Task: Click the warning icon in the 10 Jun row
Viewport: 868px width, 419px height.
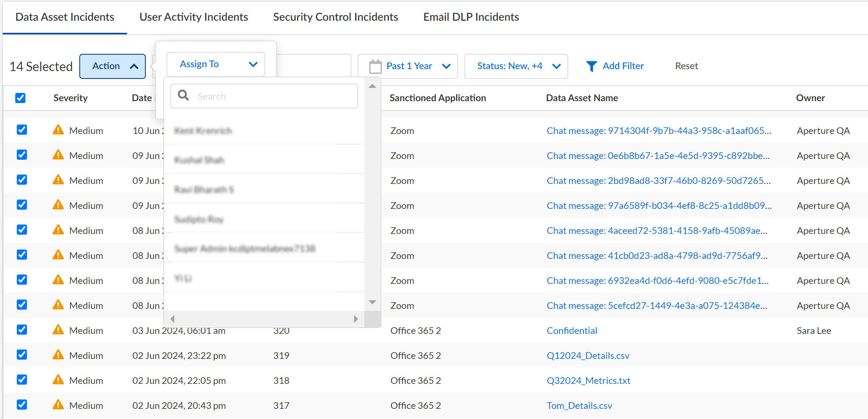Action: [x=58, y=130]
